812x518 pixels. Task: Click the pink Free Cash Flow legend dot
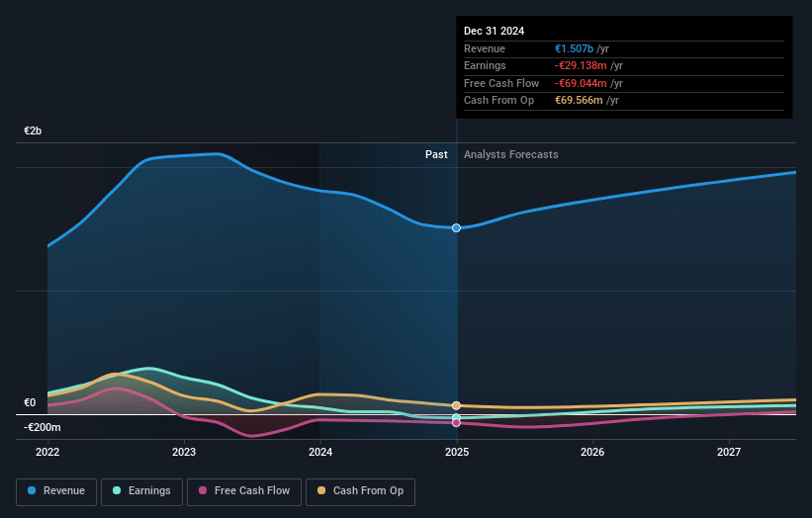(203, 490)
